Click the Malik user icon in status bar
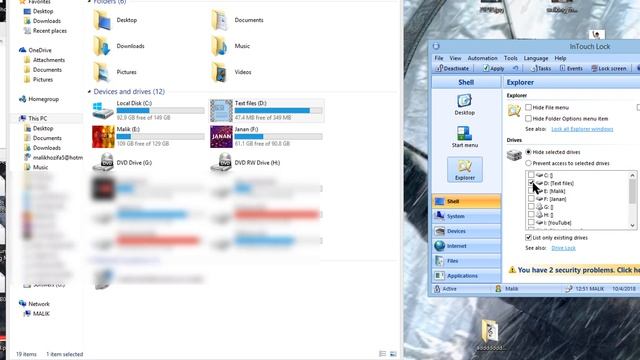Screen dimensions: 640x360 [x=498, y=289]
